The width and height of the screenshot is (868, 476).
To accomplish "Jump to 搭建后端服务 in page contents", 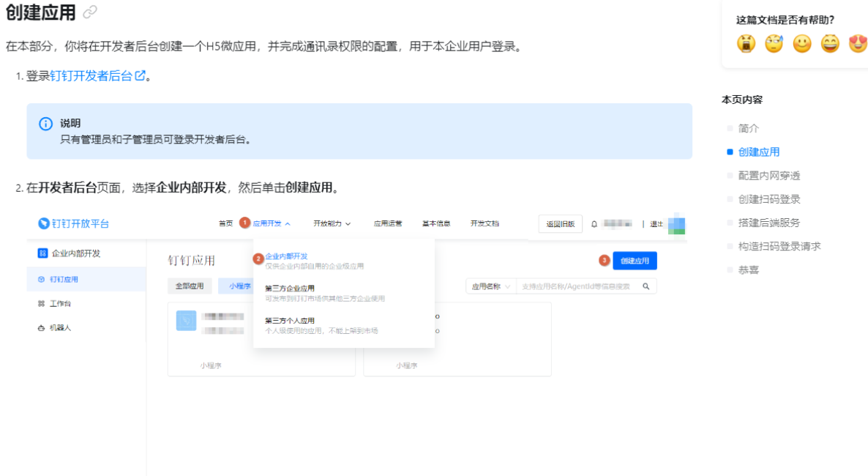I will pyautogui.click(x=769, y=223).
